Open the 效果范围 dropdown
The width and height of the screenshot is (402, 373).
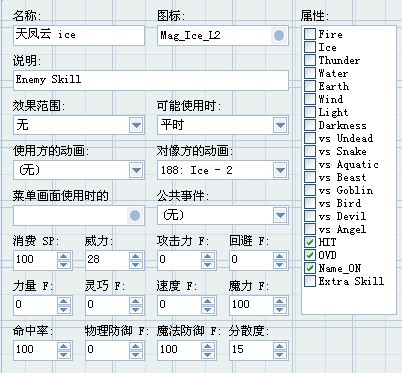pyautogui.click(x=136, y=125)
